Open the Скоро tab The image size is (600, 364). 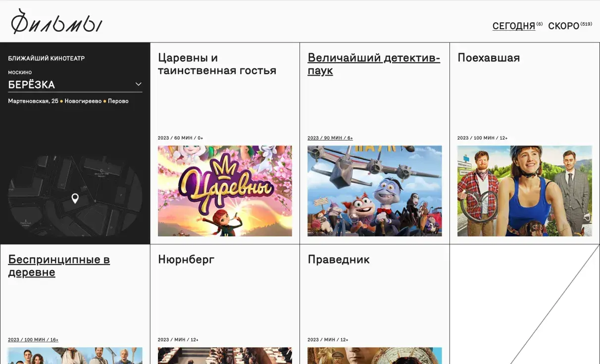(x=563, y=26)
